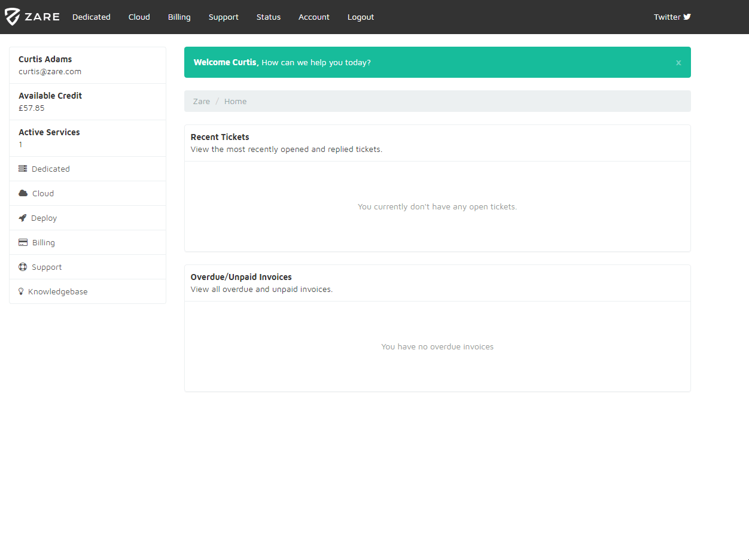This screenshot has width=749, height=560.
Task: Click 'View the most recently opened' description
Action: 287,149
